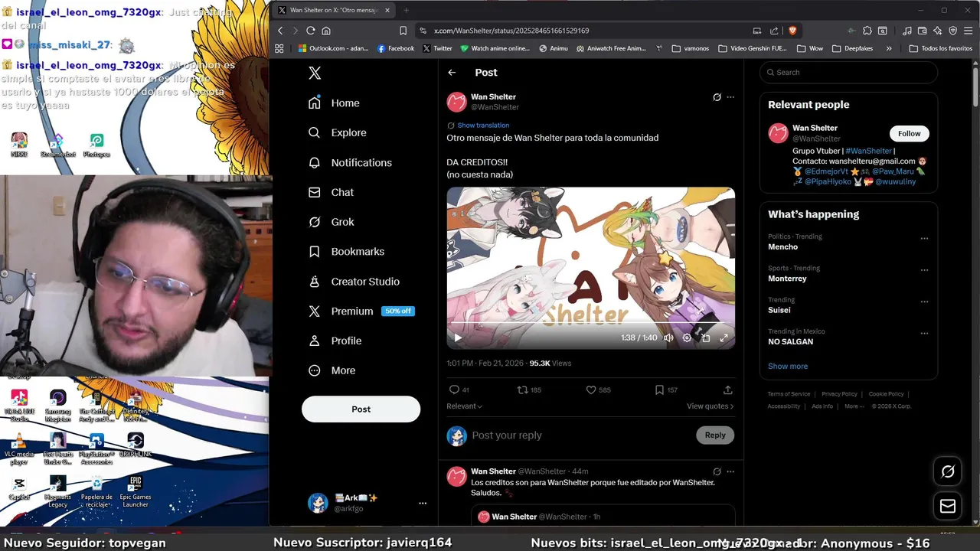Open Grok icon on main post header

point(717,97)
